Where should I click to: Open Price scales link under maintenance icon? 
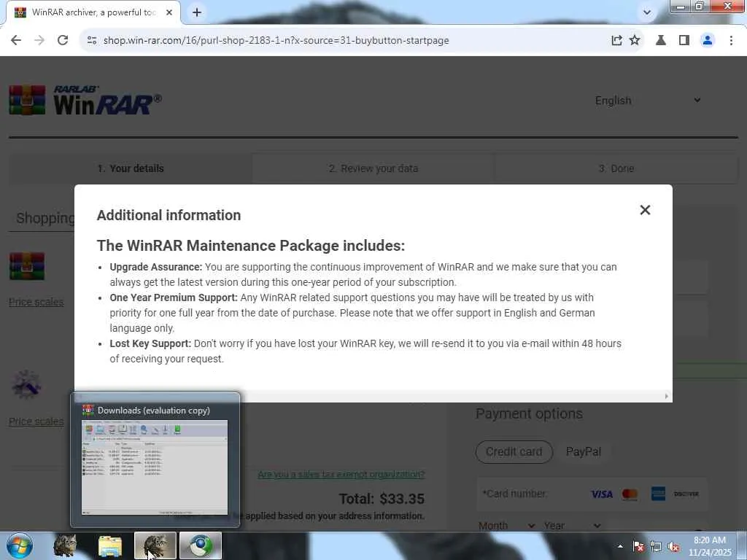[36, 421]
